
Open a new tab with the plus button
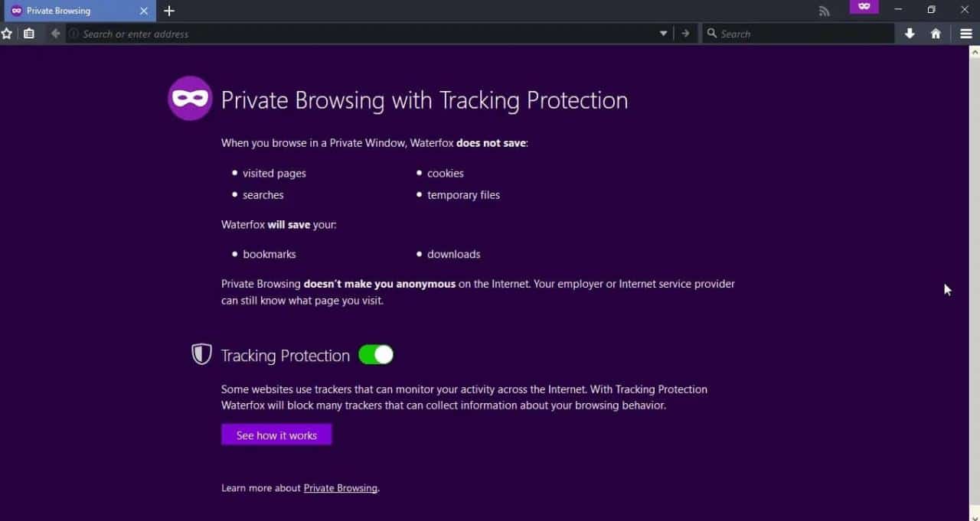(168, 11)
